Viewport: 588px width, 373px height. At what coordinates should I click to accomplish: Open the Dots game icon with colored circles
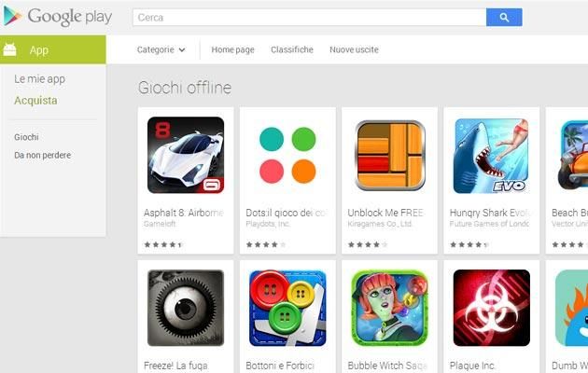coord(287,155)
